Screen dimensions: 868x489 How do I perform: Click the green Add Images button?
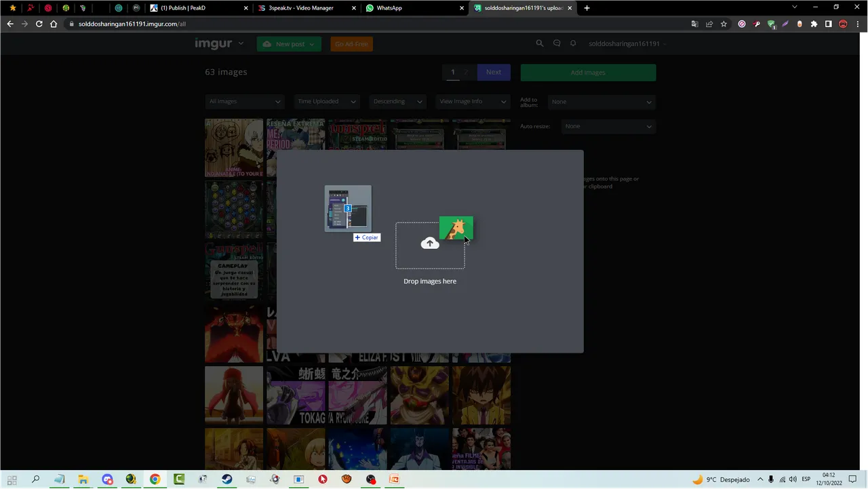click(588, 73)
